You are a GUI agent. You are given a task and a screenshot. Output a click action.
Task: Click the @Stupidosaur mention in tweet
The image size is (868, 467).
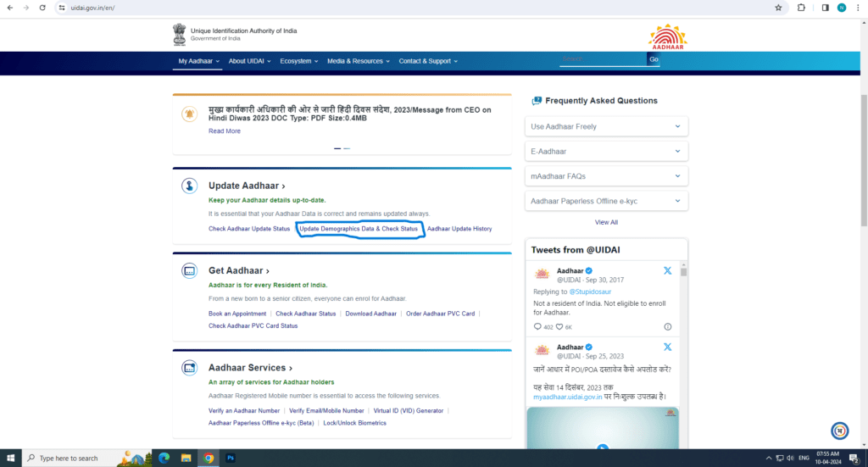coord(590,292)
